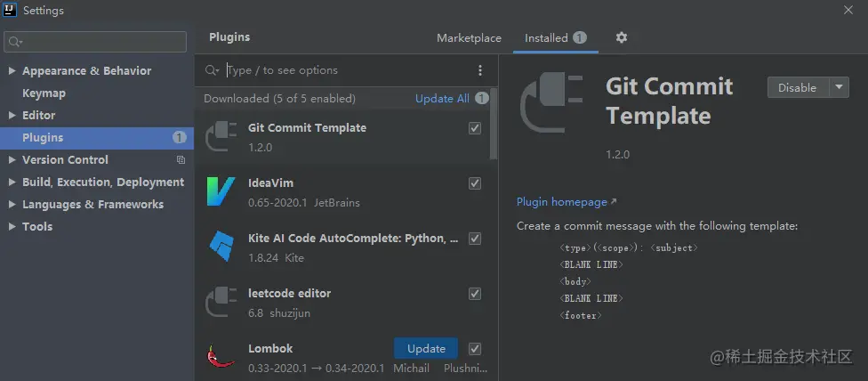This screenshot has width=868, height=381.
Task: Click the Git Commit Template name in list
Action: click(x=307, y=128)
